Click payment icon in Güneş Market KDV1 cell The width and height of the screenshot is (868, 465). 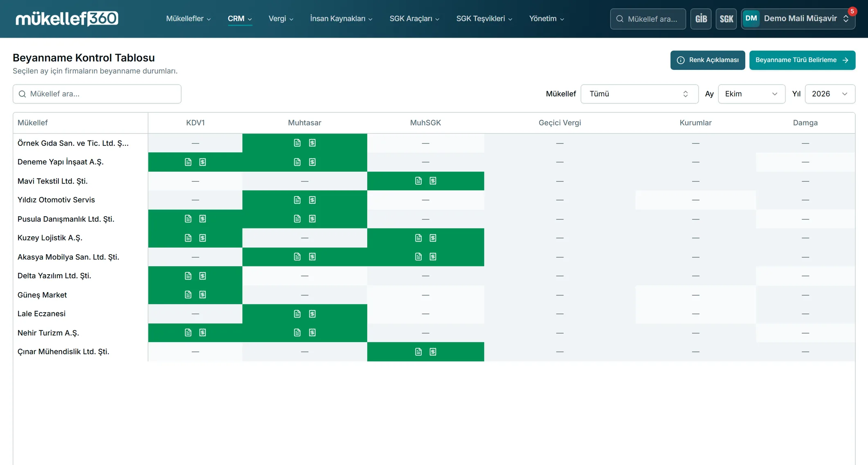click(x=203, y=295)
